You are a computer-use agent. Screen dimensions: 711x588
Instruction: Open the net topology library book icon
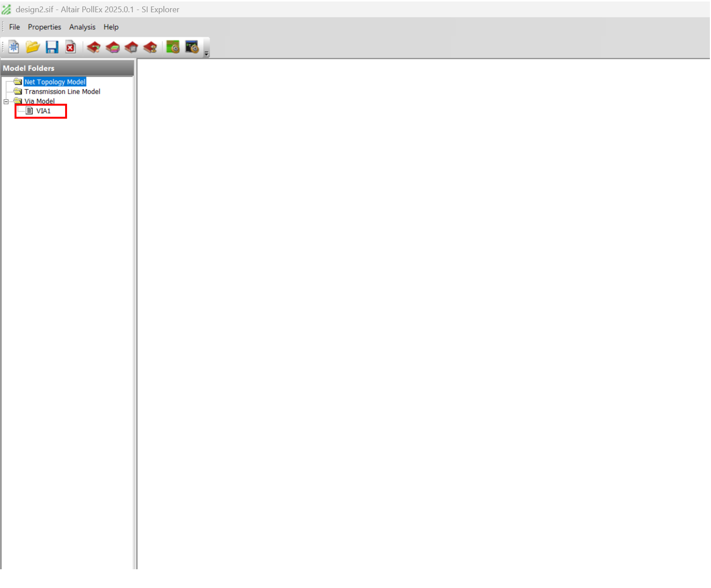click(93, 47)
